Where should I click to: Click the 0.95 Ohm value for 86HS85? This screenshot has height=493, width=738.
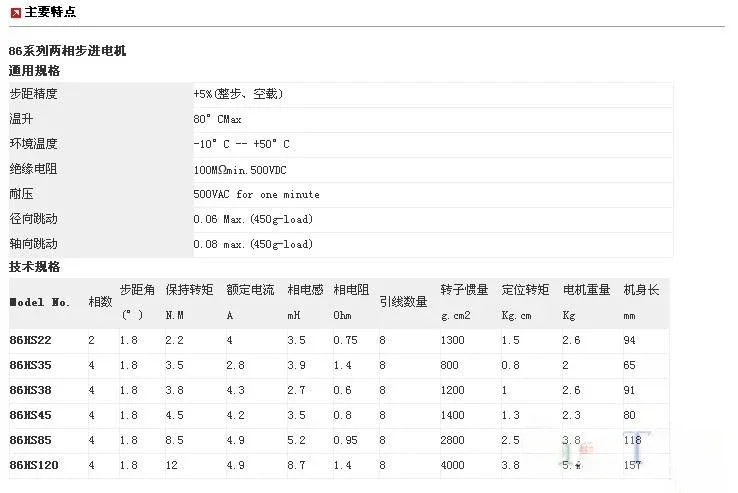click(x=345, y=440)
